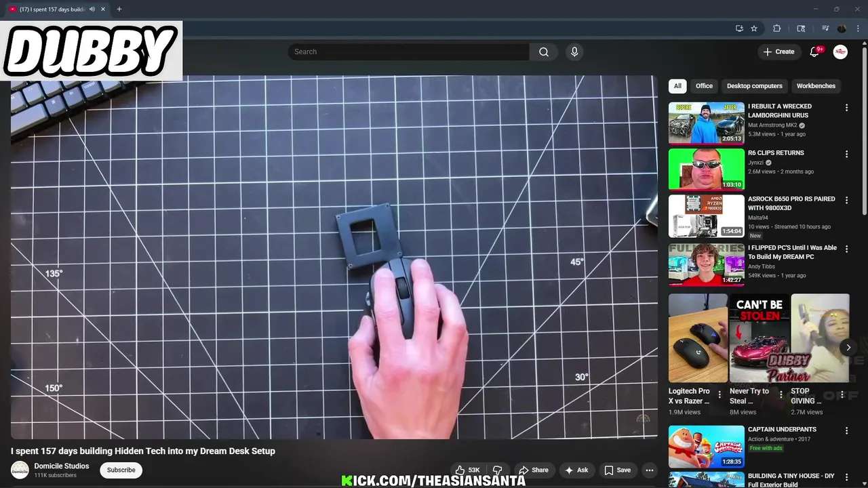
Task: Open the Create button
Action: 778,52
